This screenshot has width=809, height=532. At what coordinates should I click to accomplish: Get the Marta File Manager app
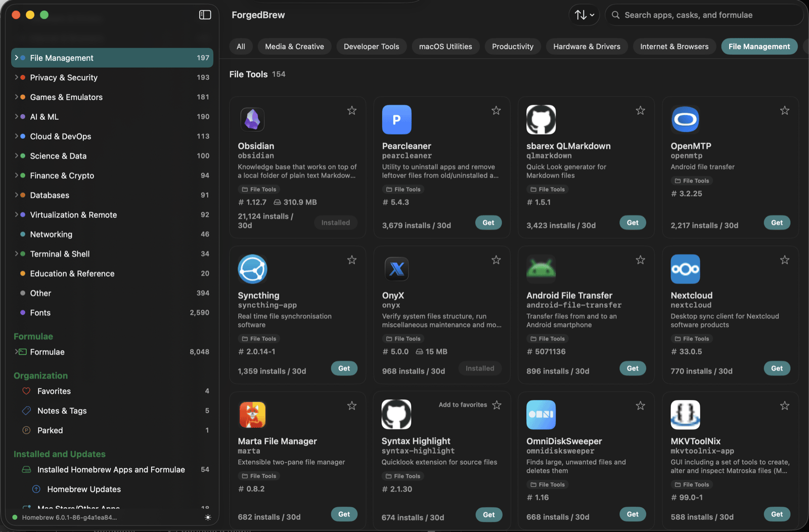(x=344, y=514)
